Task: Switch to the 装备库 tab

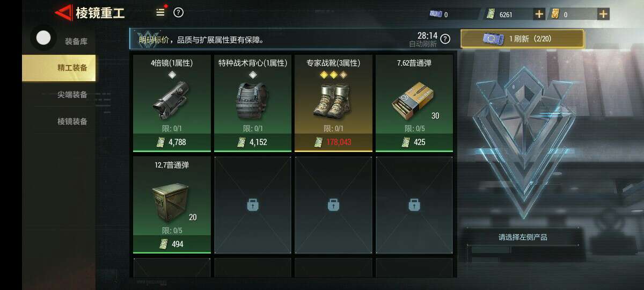Action: point(76,41)
